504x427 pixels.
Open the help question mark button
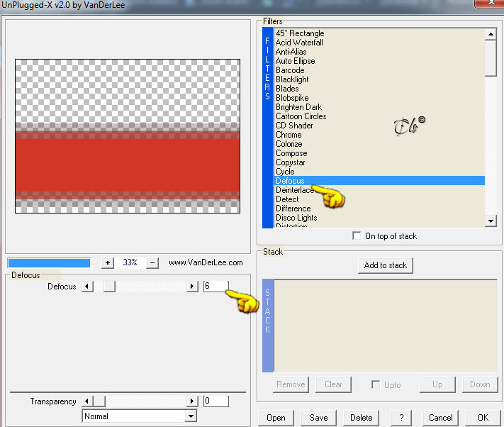coord(401,418)
